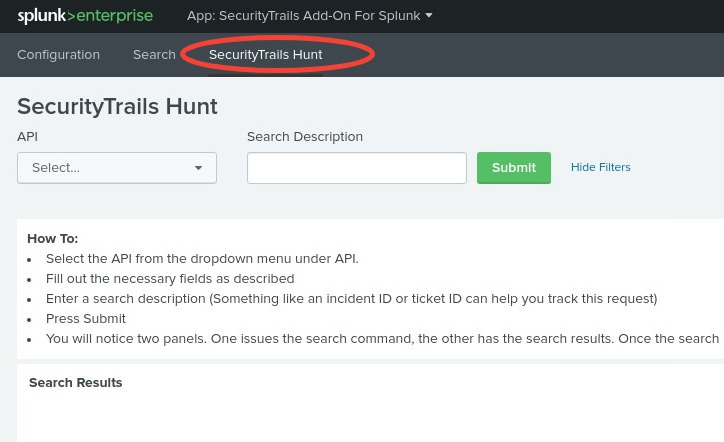This screenshot has width=724, height=442.
Task: Select the SecurityTrails Hunt tab
Action: tap(265, 54)
